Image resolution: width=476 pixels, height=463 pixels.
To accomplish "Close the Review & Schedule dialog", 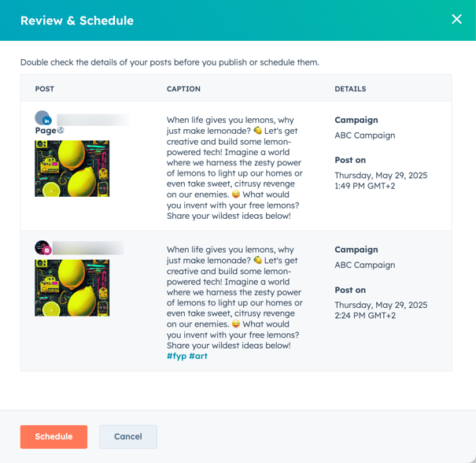I will [x=456, y=20].
